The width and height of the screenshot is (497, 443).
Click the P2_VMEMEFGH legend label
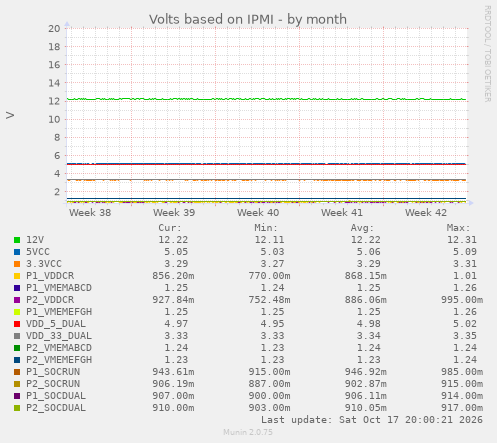(59, 360)
